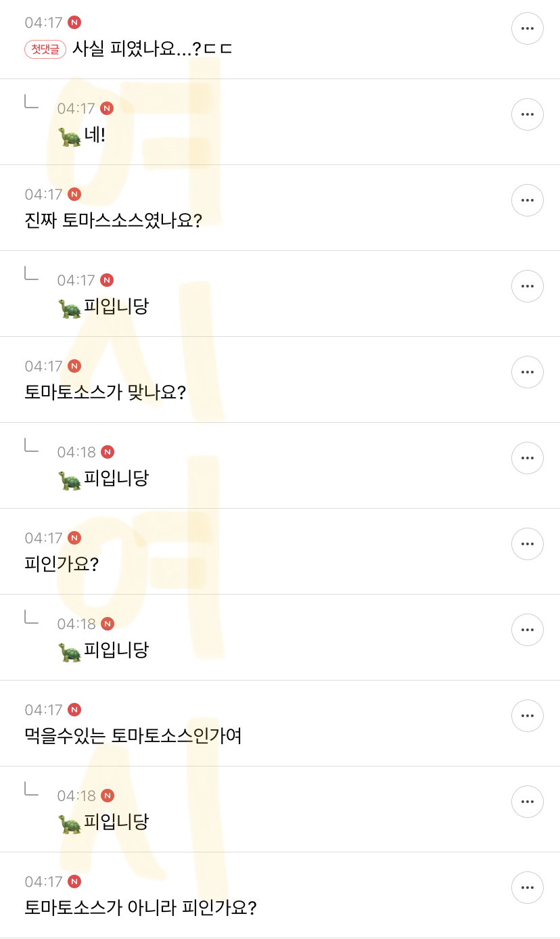Click reply arrow beside the 04:17 "피입니당" reply

click(x=31, y=273)
